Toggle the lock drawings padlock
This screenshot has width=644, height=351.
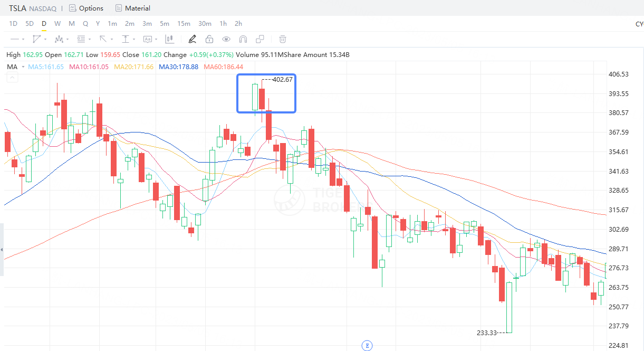(x=209, y=39)
